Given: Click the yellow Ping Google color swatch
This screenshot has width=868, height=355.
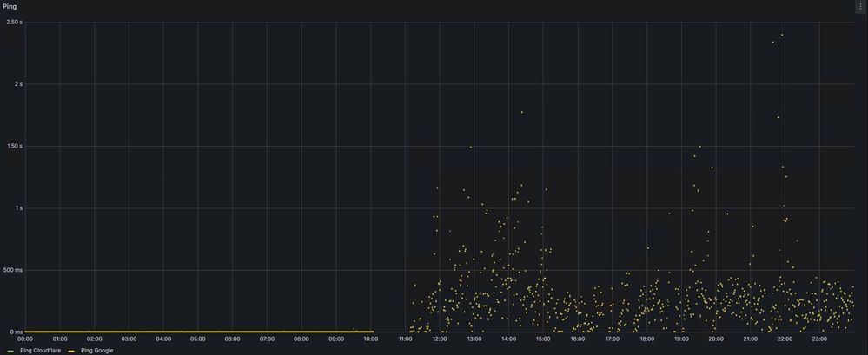Looking at the screenshot, I should pos(71,351).
